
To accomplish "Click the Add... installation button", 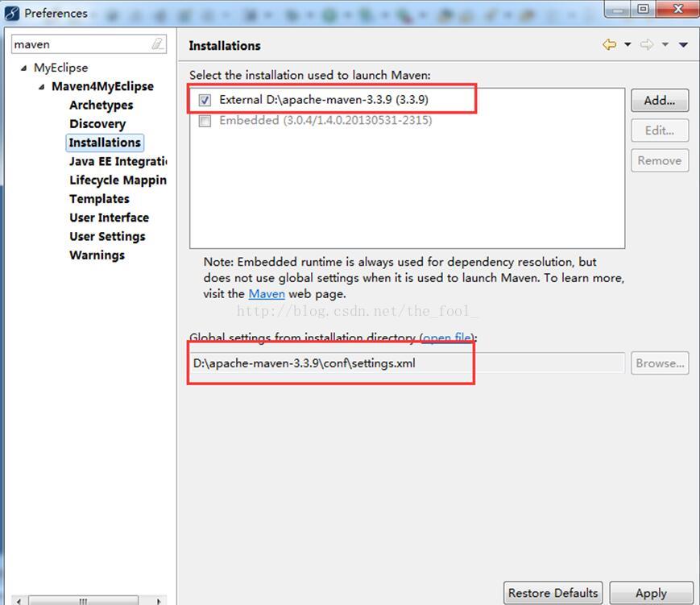I will pos(660,101).
